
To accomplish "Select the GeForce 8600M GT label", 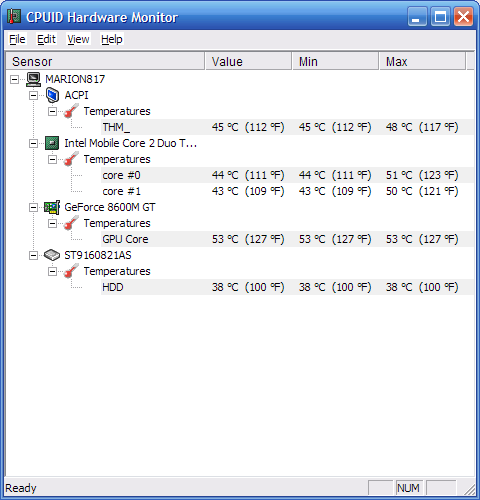I will tap(110, 207).
